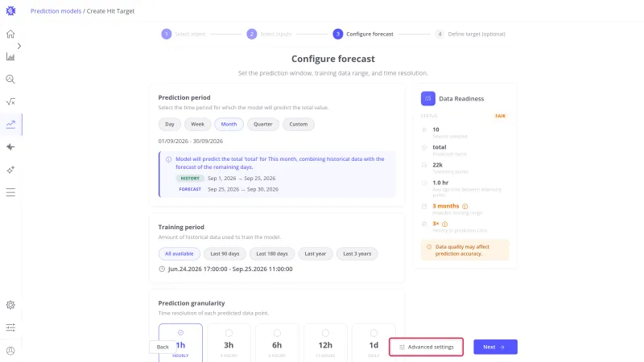Open the gear settings icon
644x362 pixels.
pos(10,305)
